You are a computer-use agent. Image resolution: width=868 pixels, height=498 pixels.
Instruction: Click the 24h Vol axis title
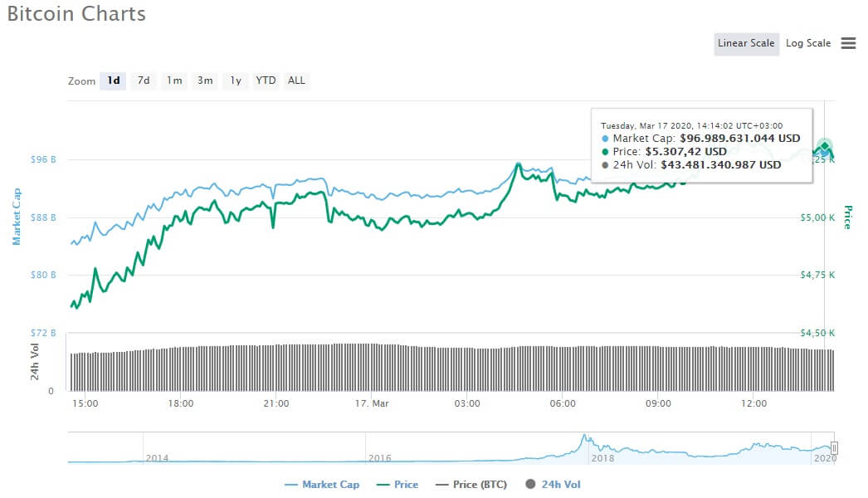tap(35, 362)
